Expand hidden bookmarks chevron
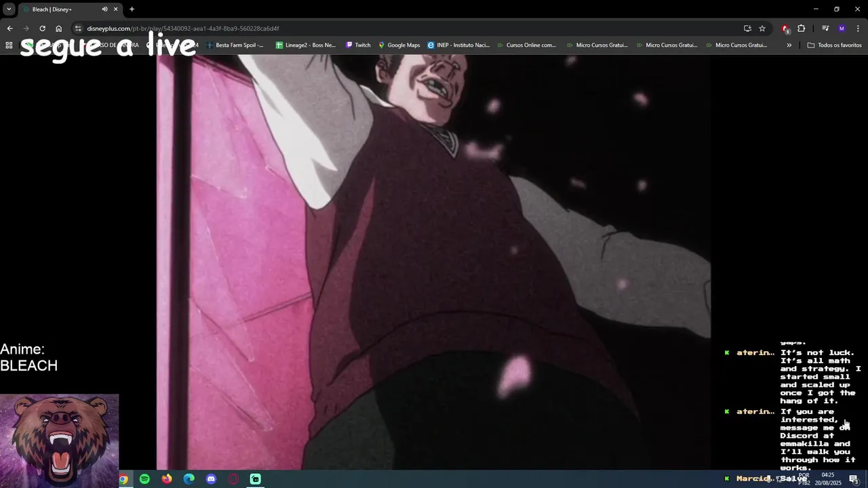 [x=789, y=45]
